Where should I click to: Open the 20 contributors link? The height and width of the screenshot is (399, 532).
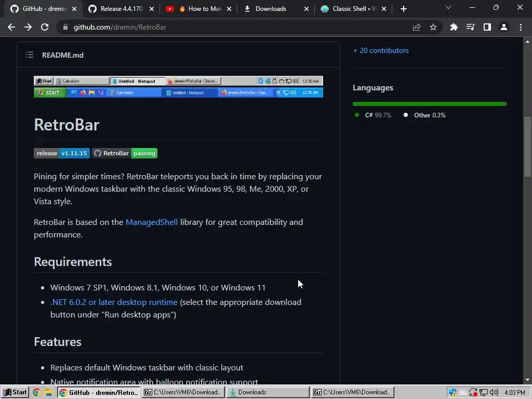(x=381, y=50)
